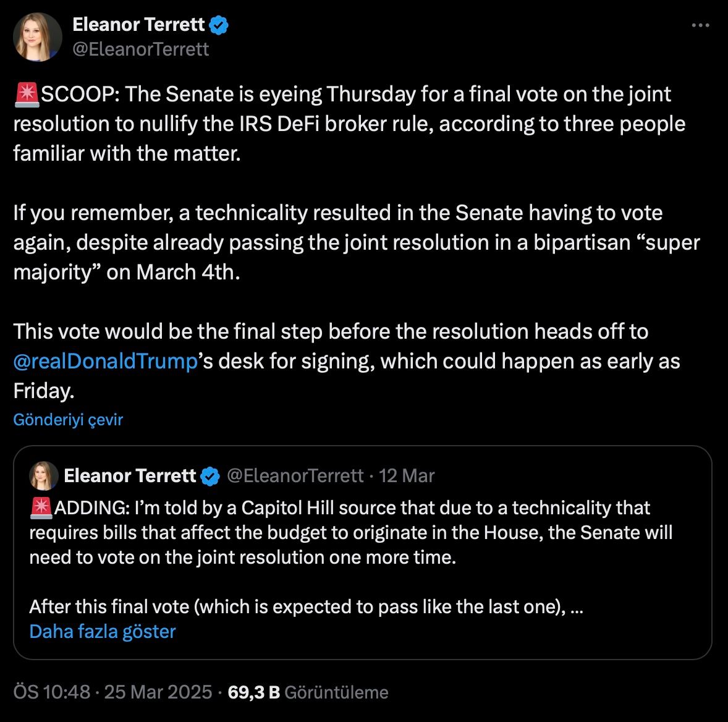Click the red siren emoji before SCOOP
The image size is (728, 722).
pyautogui.click(x=26, y=95)
